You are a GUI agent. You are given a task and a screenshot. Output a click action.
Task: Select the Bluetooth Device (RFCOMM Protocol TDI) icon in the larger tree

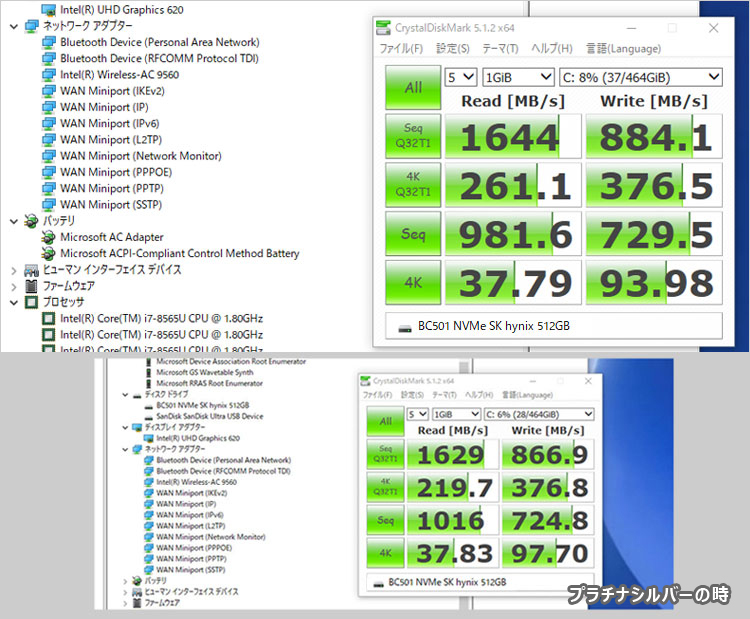[48, 58]
